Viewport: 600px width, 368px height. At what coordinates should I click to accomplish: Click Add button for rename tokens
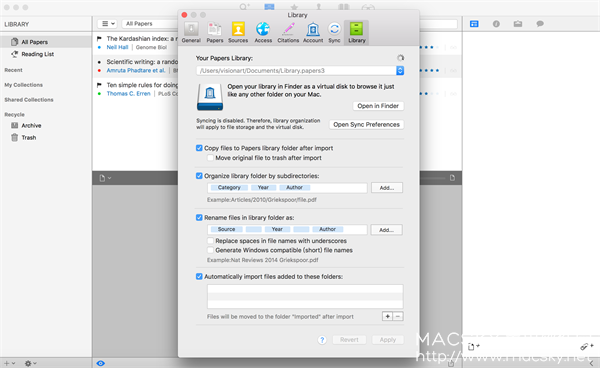point(386,230)
